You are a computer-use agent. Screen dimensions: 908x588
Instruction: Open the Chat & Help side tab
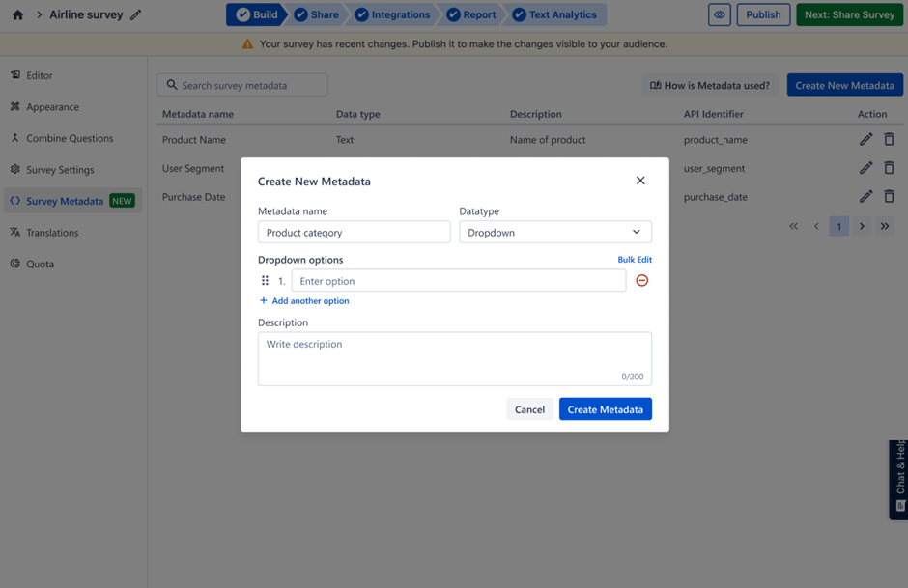pos(899,480)
